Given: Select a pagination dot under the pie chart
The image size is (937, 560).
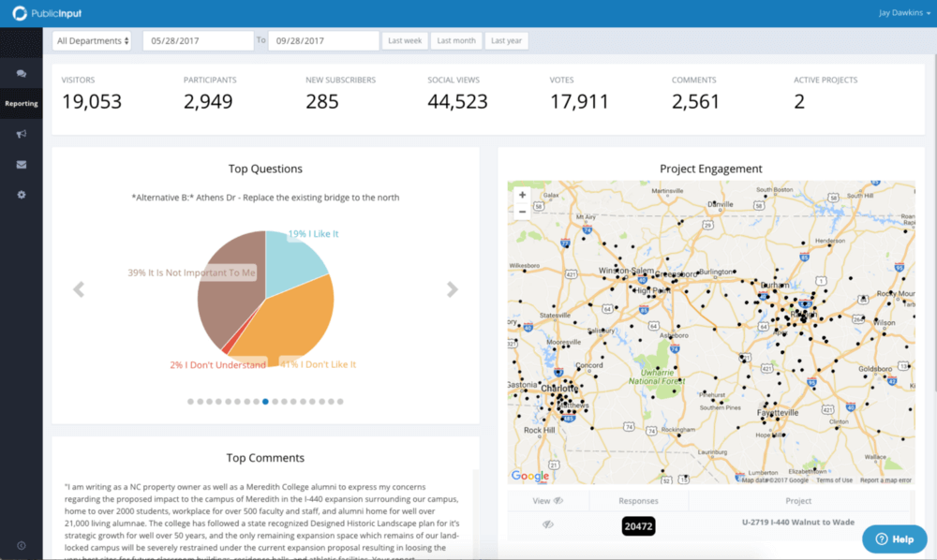Looking at the screenshot, I should pos(265,401).
